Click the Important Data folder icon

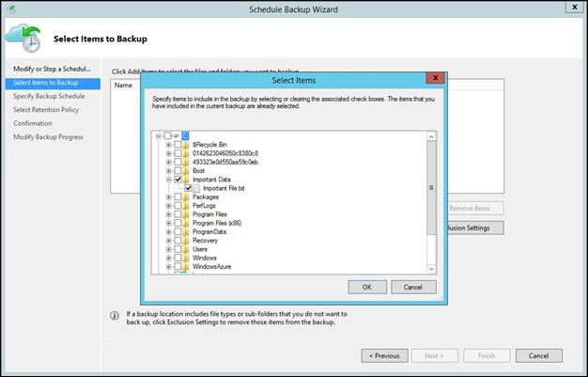click(x=186, y=180)
